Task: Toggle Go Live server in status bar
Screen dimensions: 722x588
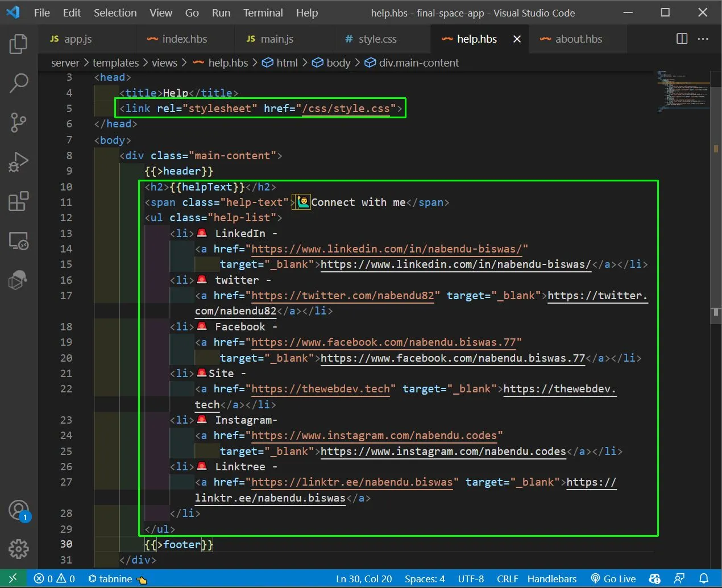Action: click(x=613, y=578)
